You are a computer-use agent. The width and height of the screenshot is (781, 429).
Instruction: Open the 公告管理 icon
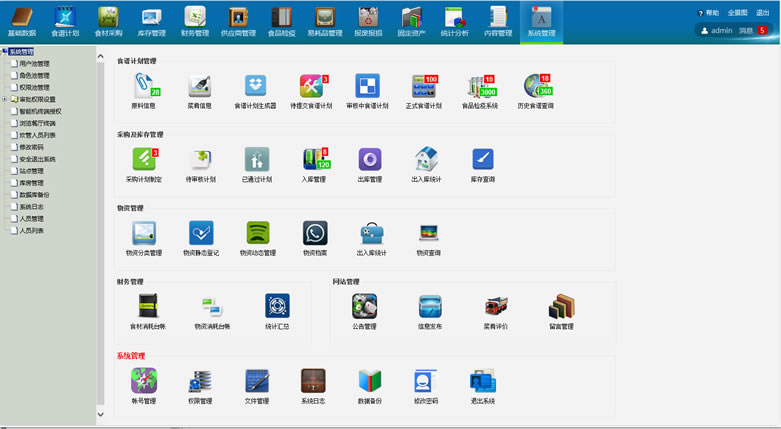click(364, 306)
